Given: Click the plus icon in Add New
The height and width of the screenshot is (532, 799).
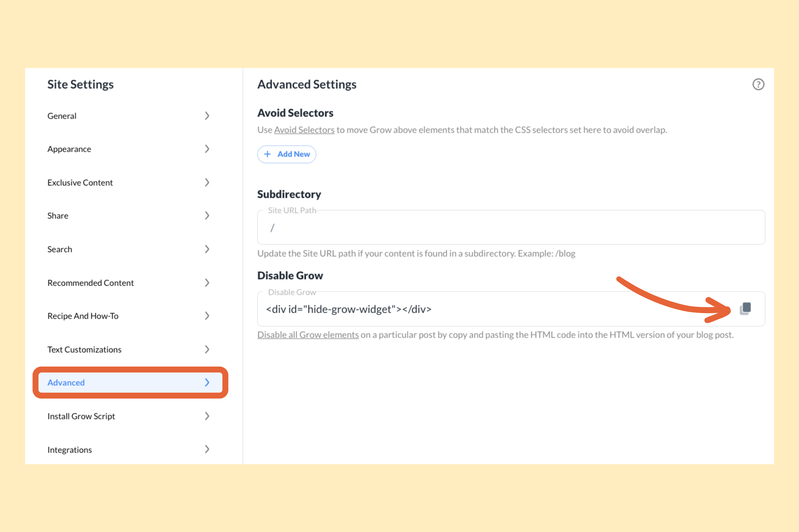Looking at the screenshot, I should [x=267, y=154].
